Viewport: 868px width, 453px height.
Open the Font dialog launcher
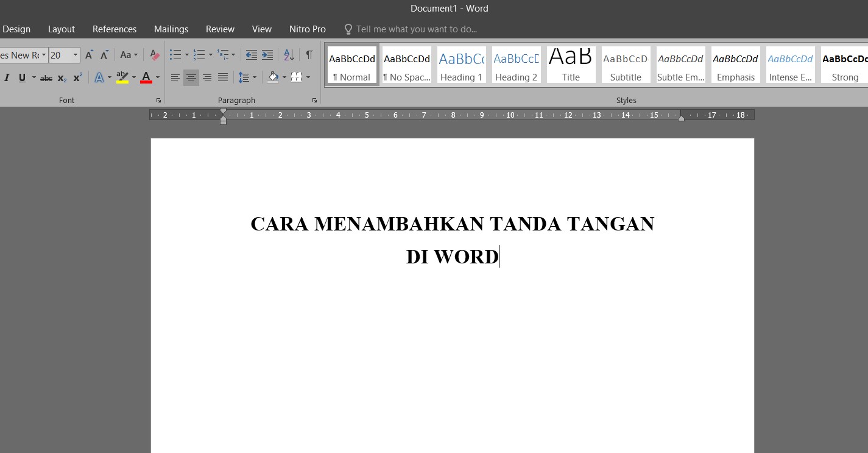pyautogui.click(x=159, y=100)
